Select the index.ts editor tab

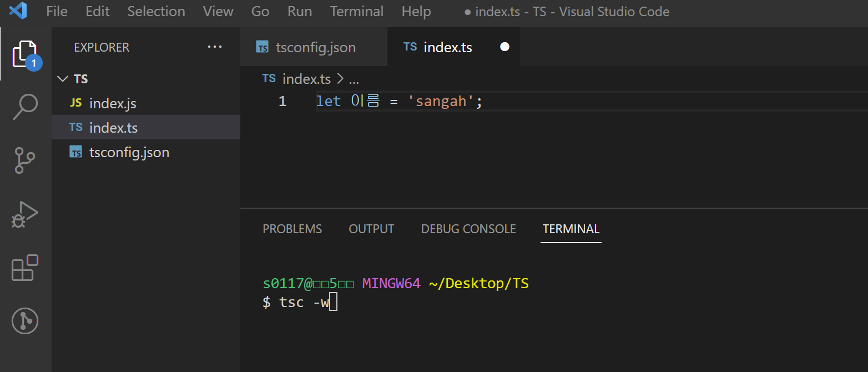(x=454, y=47)
